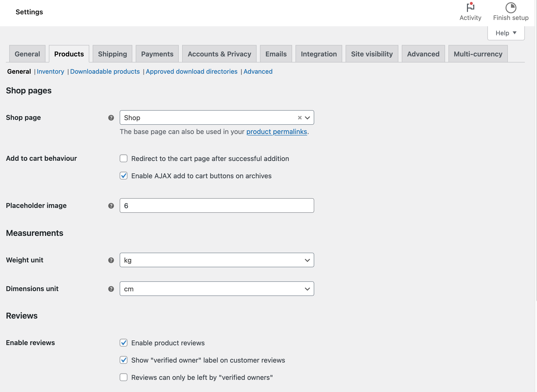
Task: Expand the Help panel
Action: pyautogui.click(x=506, y=33)
